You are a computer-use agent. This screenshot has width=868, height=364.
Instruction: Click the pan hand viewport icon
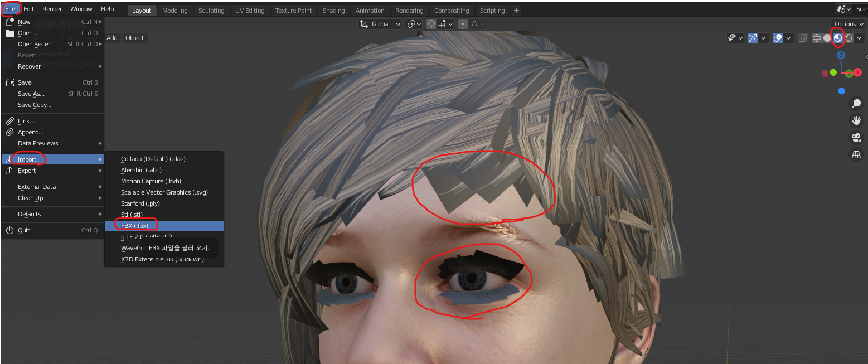pos(856,120)
